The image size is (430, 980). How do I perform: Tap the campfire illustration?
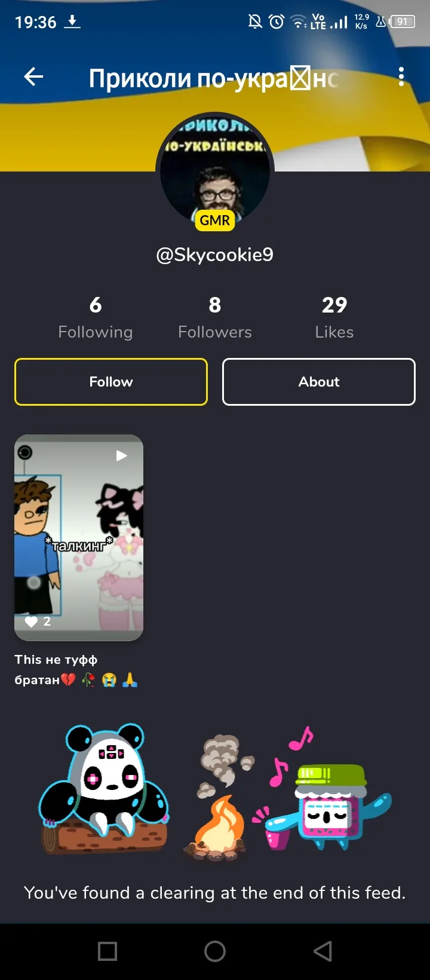click(220, 798)
